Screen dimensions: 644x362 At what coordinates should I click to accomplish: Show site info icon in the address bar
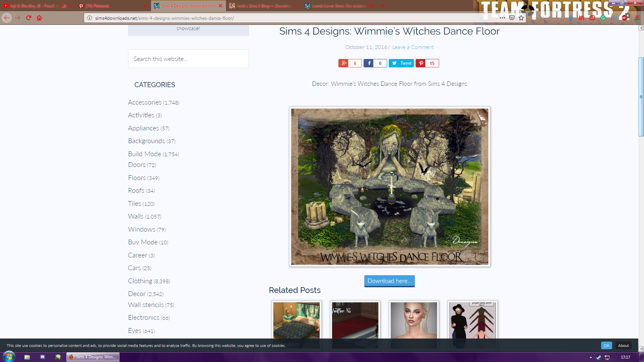coord(90,18)
